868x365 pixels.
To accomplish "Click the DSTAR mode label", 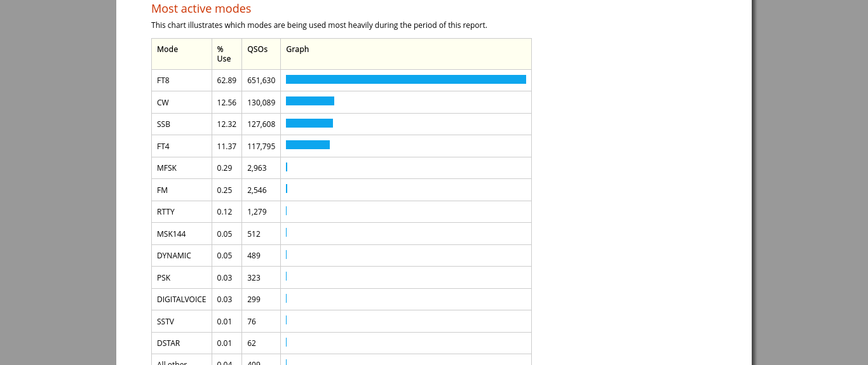I will tap(168, 343).
